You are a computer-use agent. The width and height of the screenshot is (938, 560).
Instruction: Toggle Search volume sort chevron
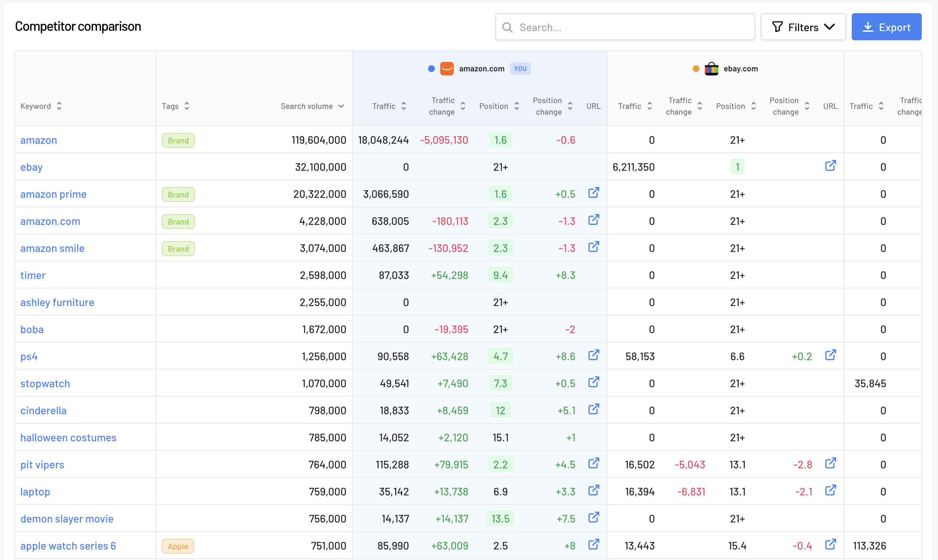point(341,106)
